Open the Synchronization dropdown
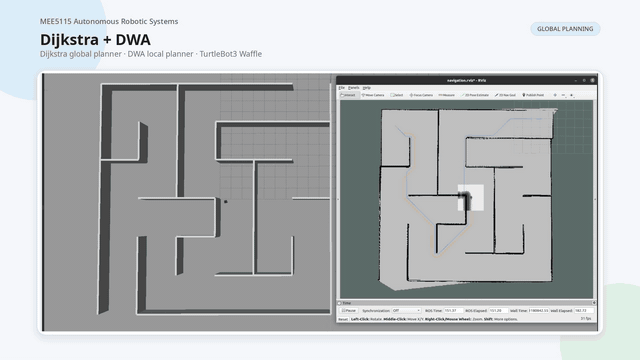This screenshot has width=640, height=360. point(406,311)
